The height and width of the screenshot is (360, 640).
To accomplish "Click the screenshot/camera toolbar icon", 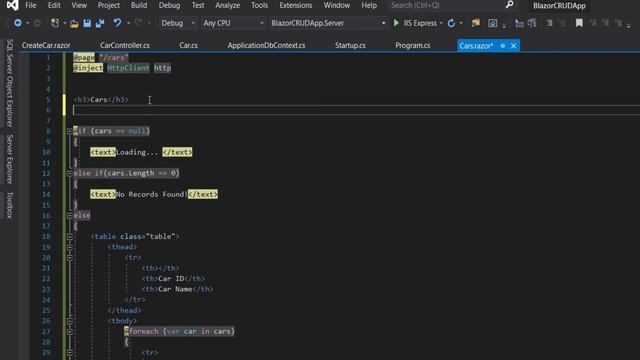I will coord(493,24).
